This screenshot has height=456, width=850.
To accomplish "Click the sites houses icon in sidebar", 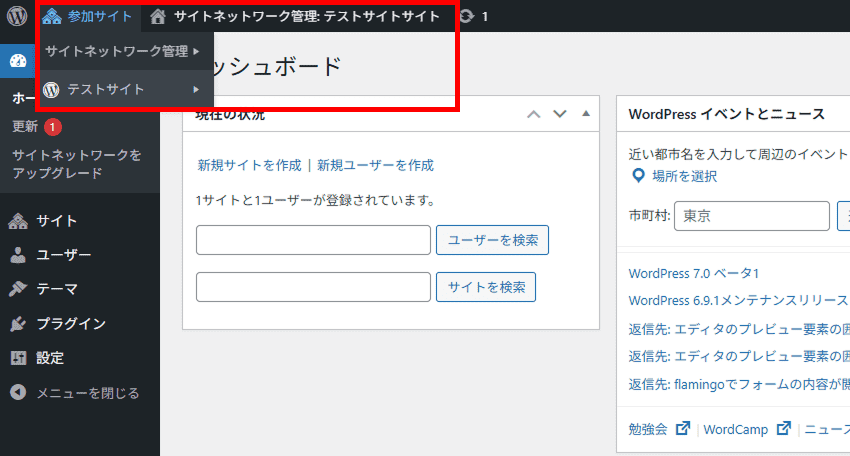I will click(x=18, y=221).
